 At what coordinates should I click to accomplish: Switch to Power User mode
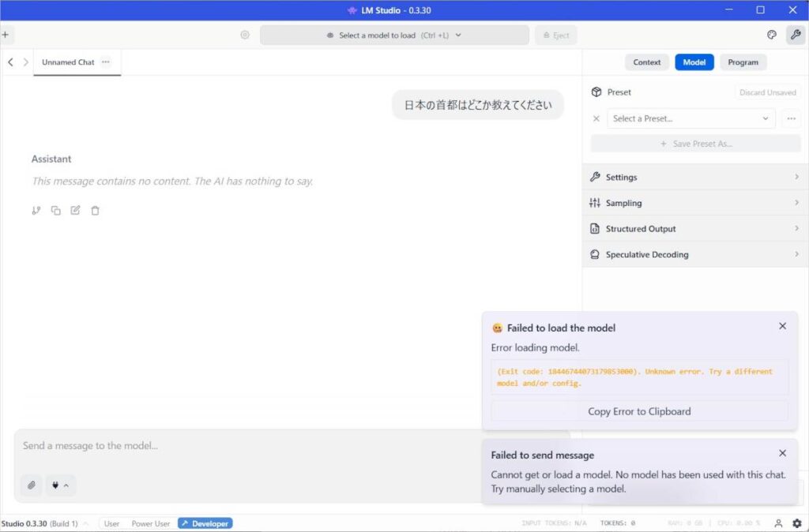(x=152, y=523)
